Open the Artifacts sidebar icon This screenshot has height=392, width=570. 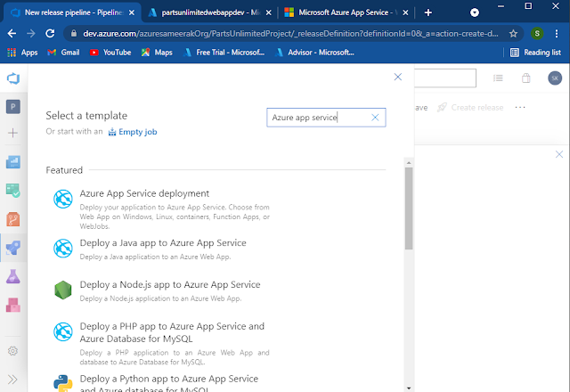tap(13, 305)
